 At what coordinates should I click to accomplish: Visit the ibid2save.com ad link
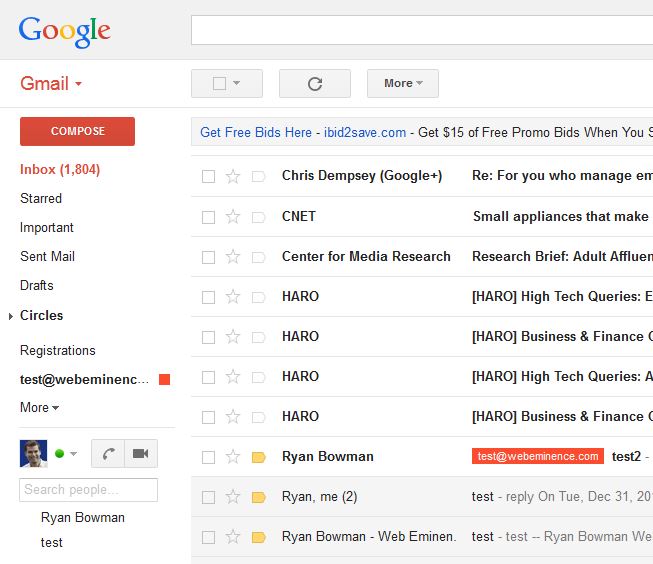365,132
